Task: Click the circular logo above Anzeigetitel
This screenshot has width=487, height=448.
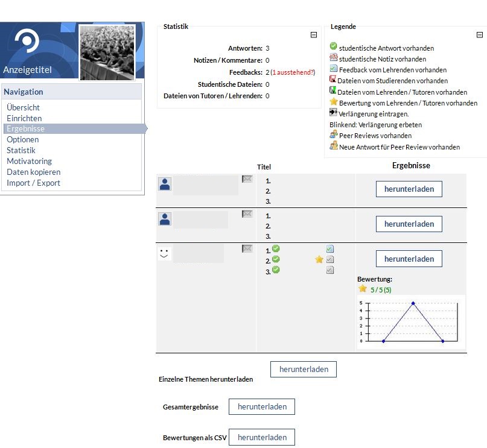Action: 27,42
